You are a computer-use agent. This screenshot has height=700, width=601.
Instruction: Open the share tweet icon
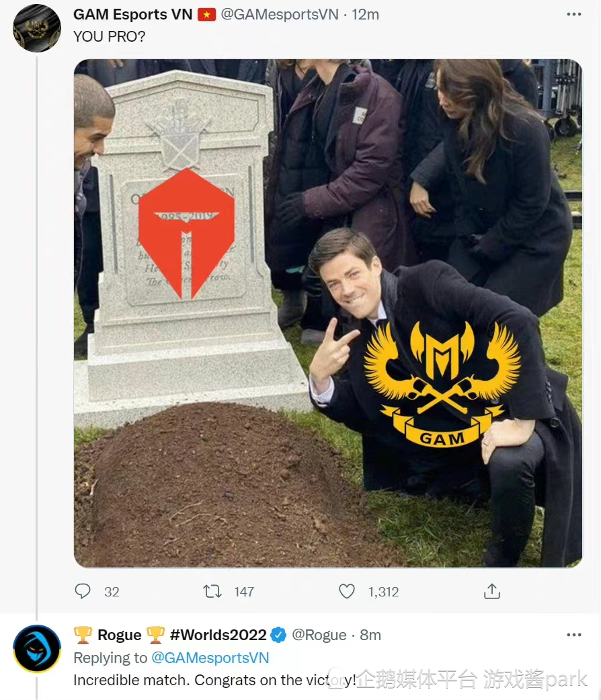492,591
